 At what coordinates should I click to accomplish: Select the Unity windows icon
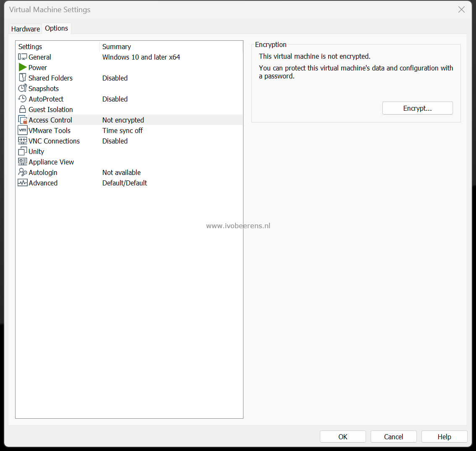23,151
